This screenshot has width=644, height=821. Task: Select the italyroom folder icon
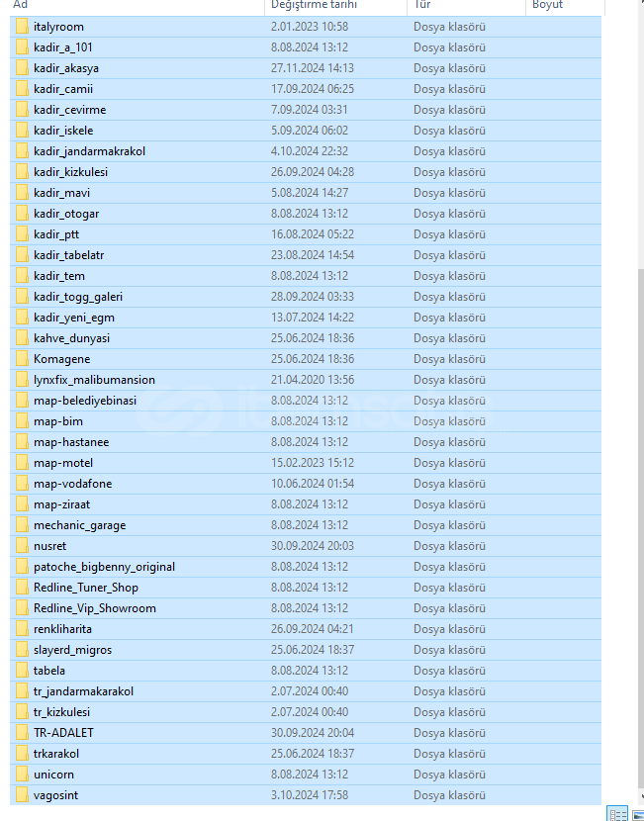coord(22,26)
